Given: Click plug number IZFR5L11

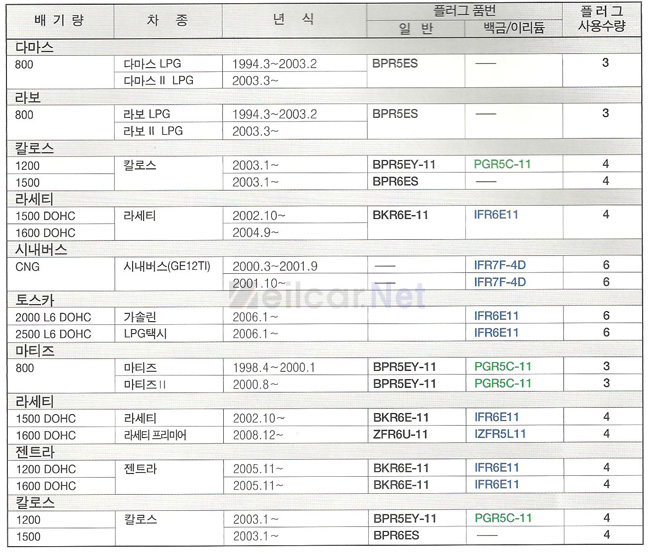Looking at the screenshot, I should coord(500,434).
